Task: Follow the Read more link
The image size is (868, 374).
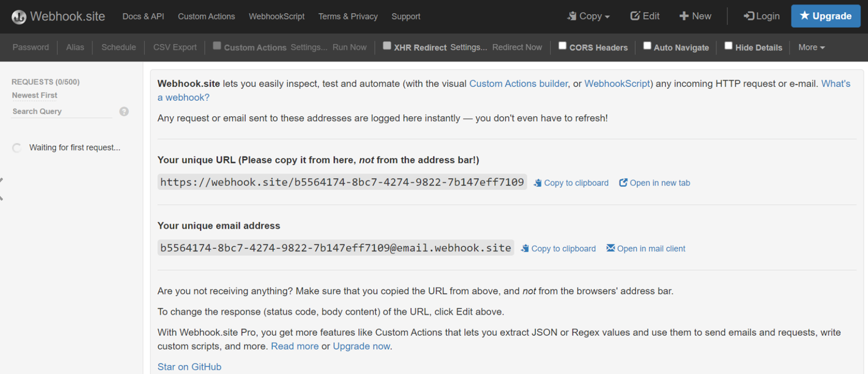Action: click(295, 346)
